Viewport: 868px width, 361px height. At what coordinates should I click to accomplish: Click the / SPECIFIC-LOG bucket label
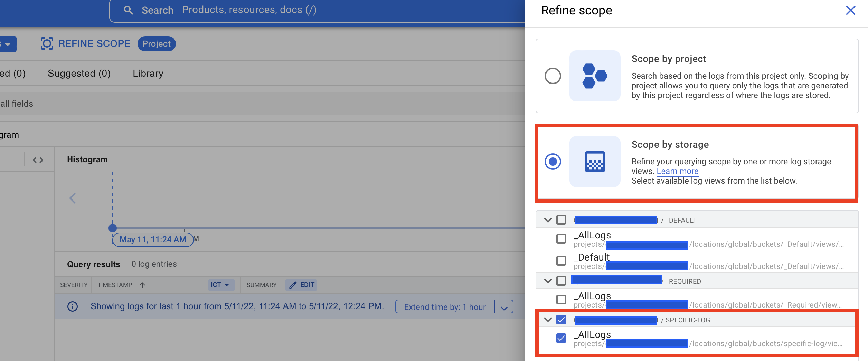[x=686, y=320]
